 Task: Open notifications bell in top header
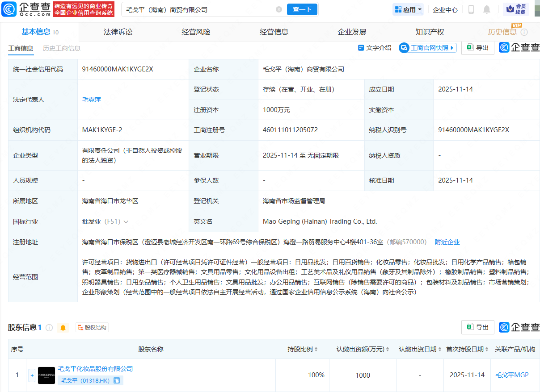487,9
